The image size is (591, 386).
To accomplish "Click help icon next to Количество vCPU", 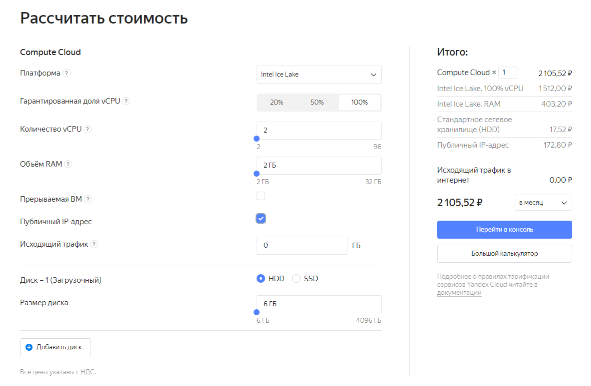I will 87,129.
